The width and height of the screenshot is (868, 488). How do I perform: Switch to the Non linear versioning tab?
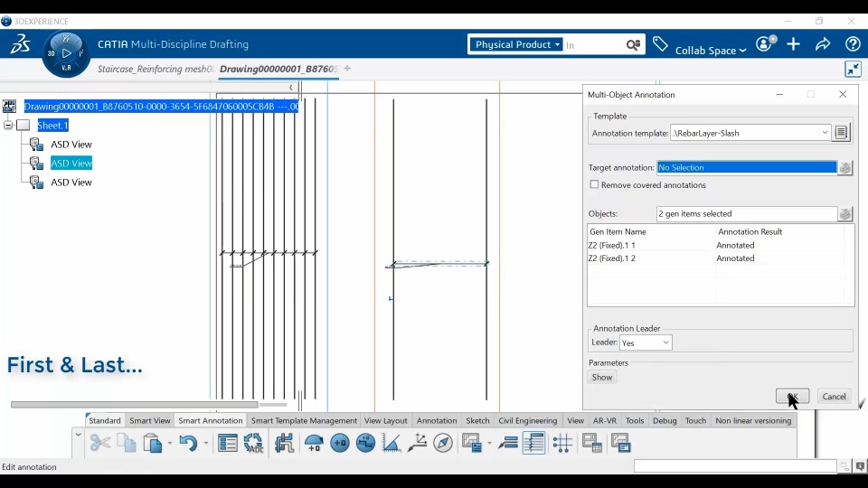pyautogui.click(x=753, y=420)
